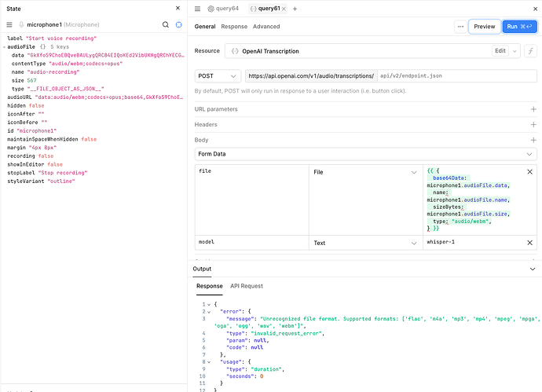
Task: Edit the 'model' key field
Action: click(251, 242)
